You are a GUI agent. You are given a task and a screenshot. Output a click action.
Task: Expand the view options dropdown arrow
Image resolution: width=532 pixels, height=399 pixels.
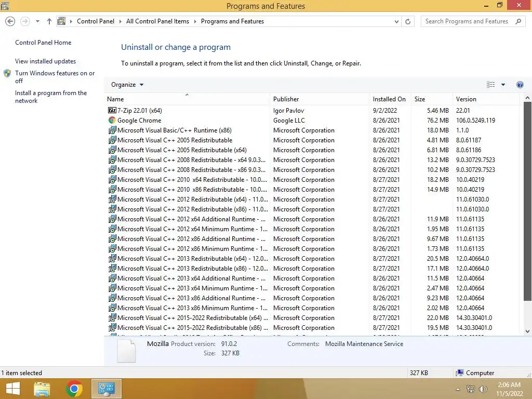coord(503,85)
